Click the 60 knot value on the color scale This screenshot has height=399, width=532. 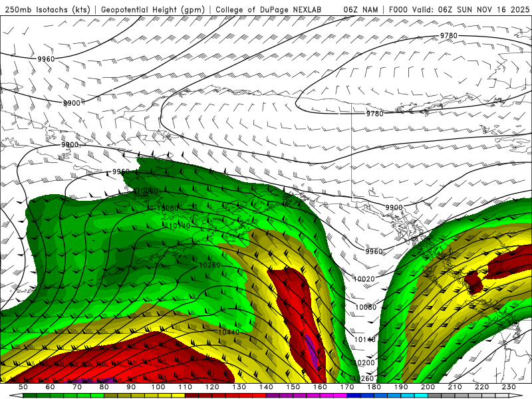(50, 387)
